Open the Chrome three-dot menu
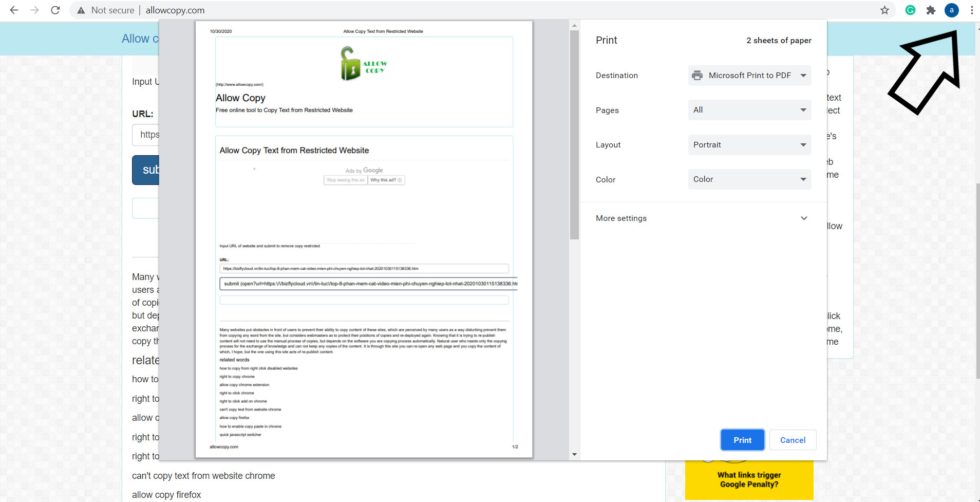Screen dimensions: 980x502 click(x=972, y=10)
